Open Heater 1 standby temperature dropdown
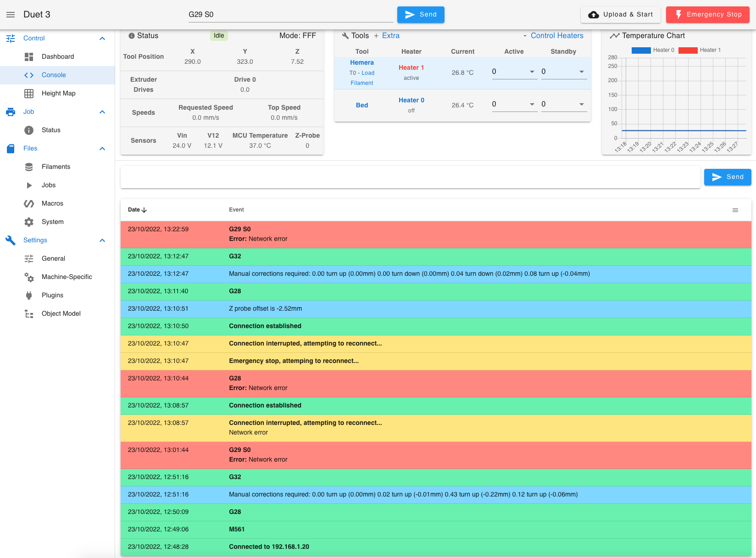 click(582, 72)
